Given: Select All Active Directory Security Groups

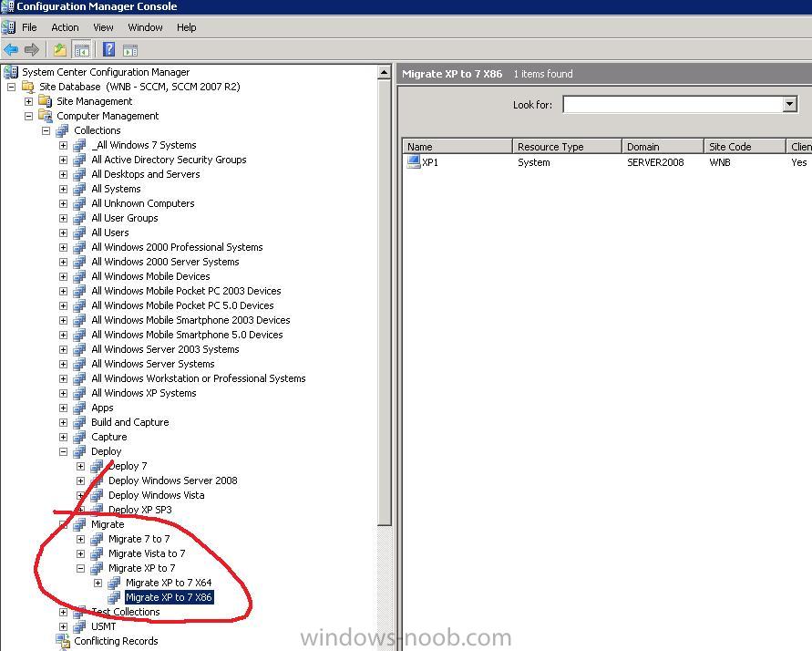Looking at the screenshot, I should pyautogui.click(x=169, y=160).
